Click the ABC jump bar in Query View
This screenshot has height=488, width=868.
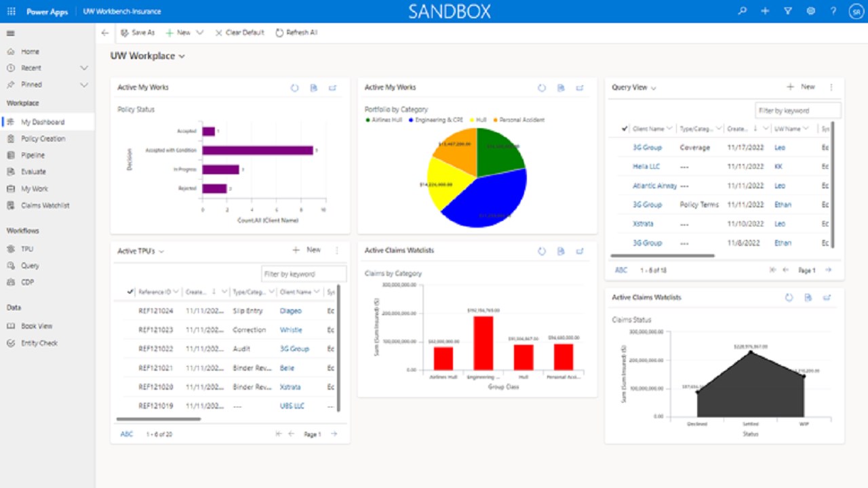click(621, 270)
